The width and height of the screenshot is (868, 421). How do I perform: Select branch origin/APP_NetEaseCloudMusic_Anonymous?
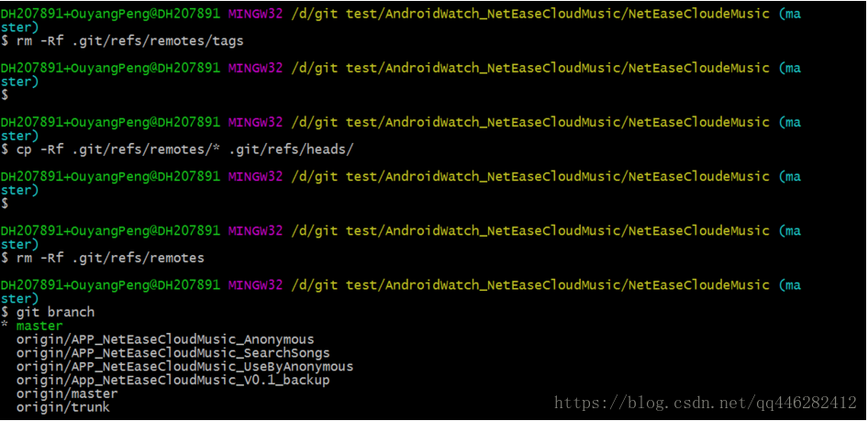[x=165, y=339]
